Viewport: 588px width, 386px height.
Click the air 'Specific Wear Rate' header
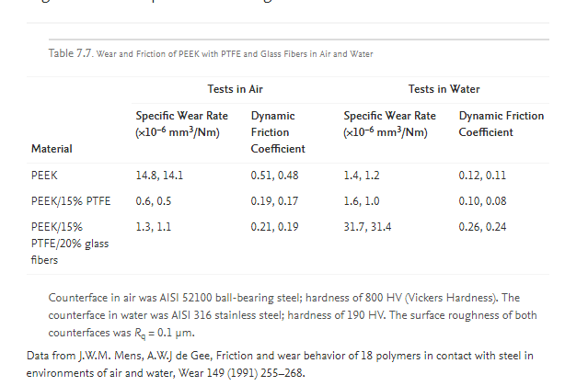click(181, 124)
